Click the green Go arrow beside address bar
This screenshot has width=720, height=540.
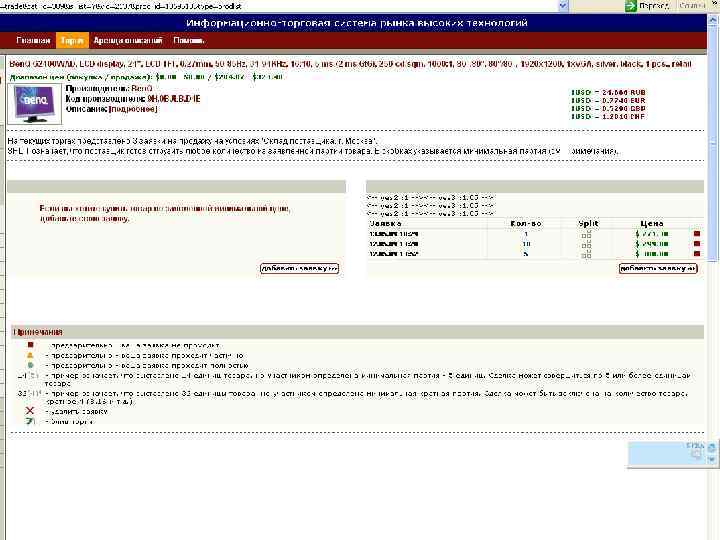point(631,6)
